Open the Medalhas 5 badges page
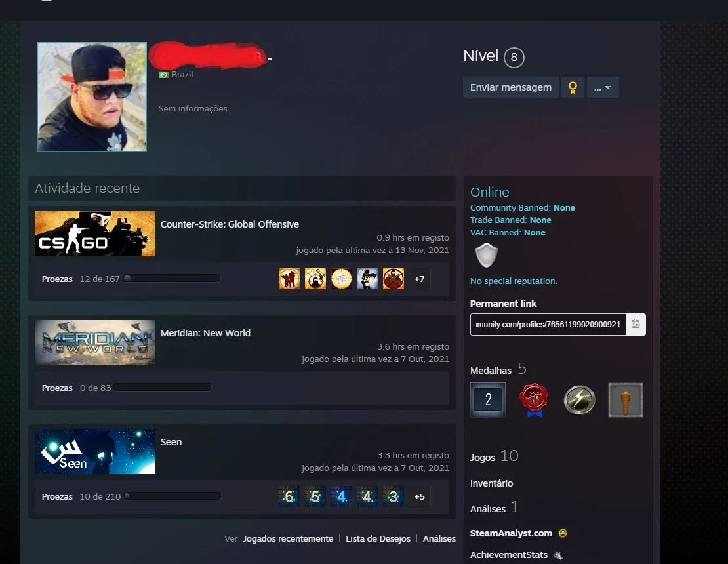The image size is (728, 564). (498, 369)
